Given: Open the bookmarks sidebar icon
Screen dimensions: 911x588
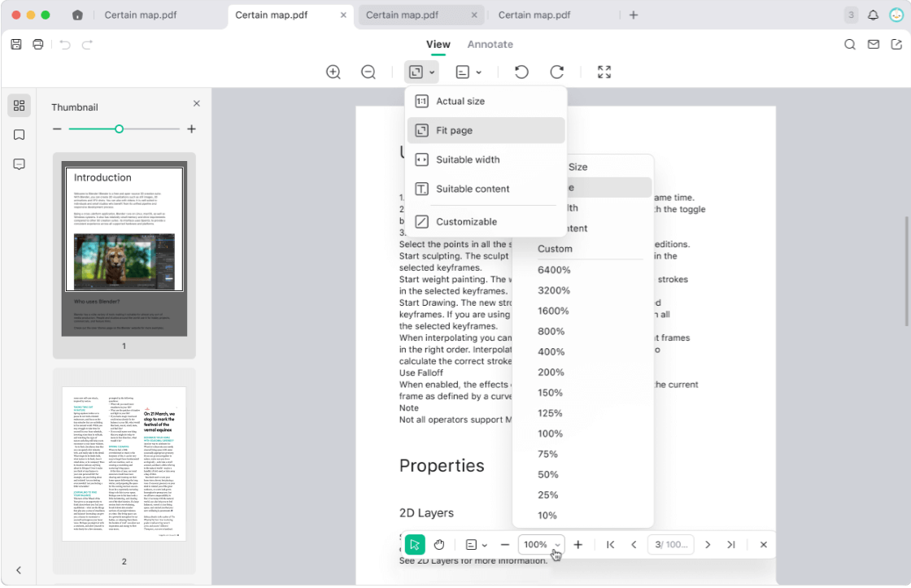Looking at the screenshot, I should [20, 135].
